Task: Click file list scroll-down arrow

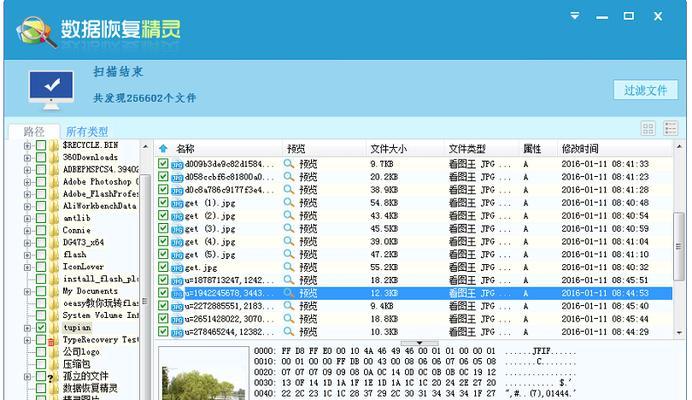Action: pos(679,333)
